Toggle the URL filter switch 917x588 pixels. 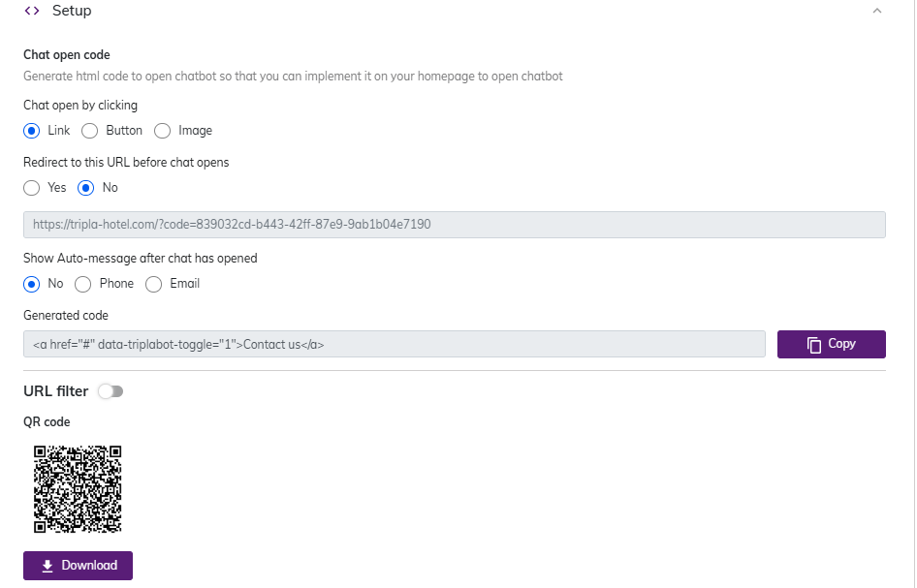click(x=111, y=391)
